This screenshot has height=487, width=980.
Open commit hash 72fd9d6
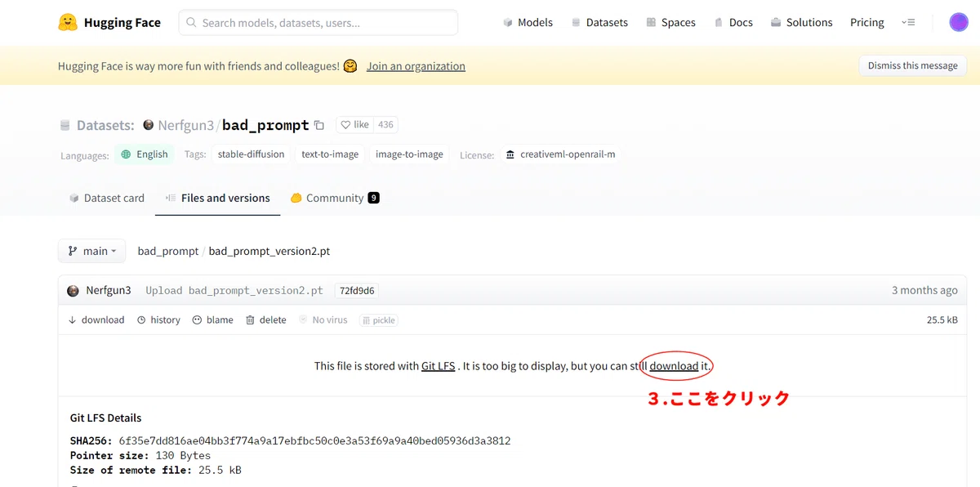coord(357,290)
